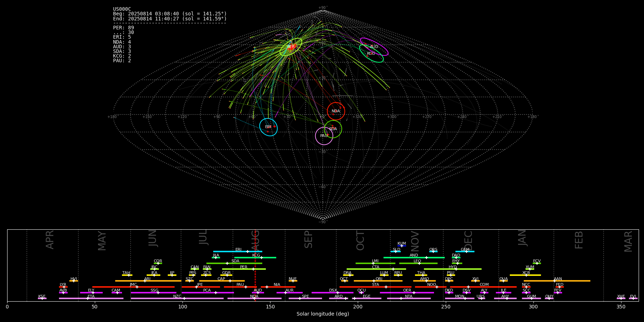Click the cyan ERI activity bar in timeline
644x322 pixels.
pos(238,252)
